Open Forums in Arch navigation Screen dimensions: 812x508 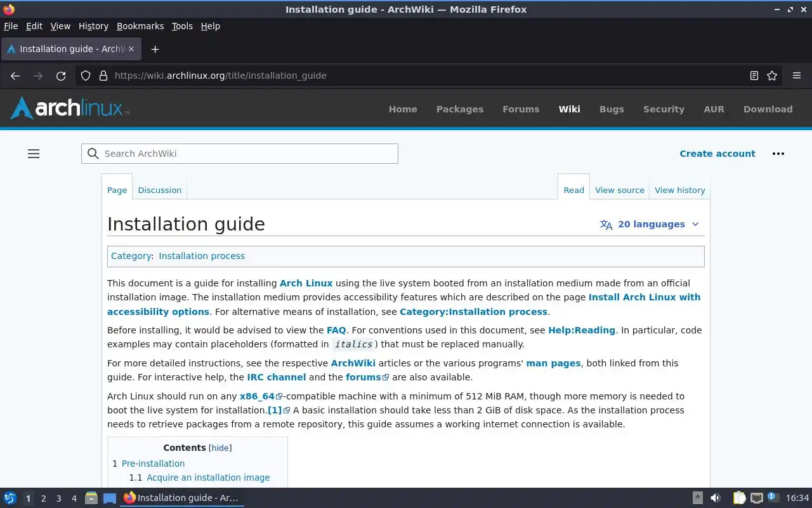click(521, 109)
